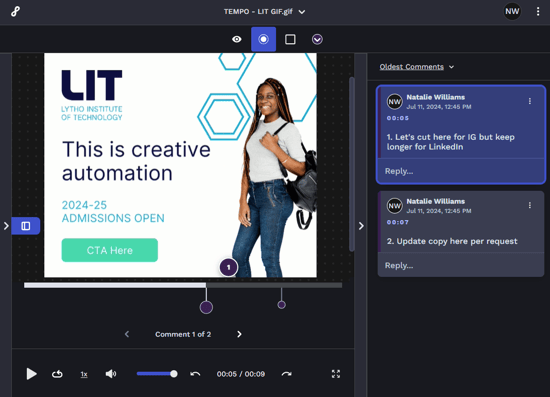Open the Oldest Comments sort dropdown
This screenshot has width=550, height=397.
point(417,67)
